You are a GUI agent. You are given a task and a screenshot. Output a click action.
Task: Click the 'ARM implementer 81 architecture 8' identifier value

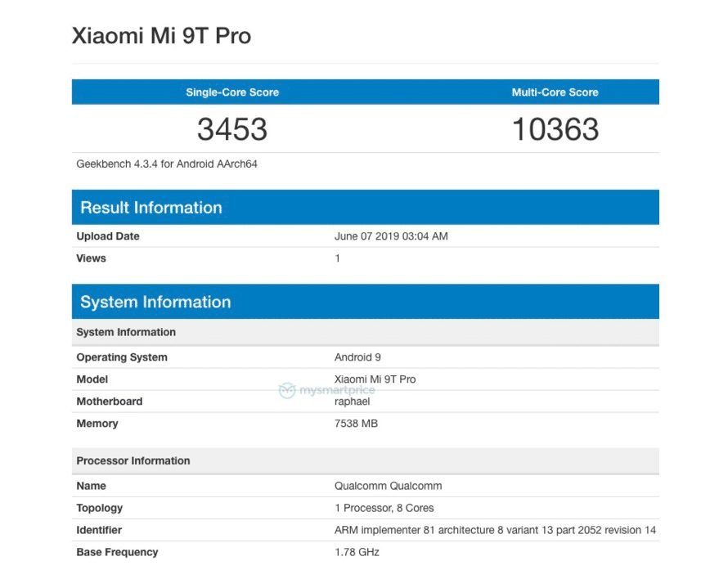coord(495,530)
